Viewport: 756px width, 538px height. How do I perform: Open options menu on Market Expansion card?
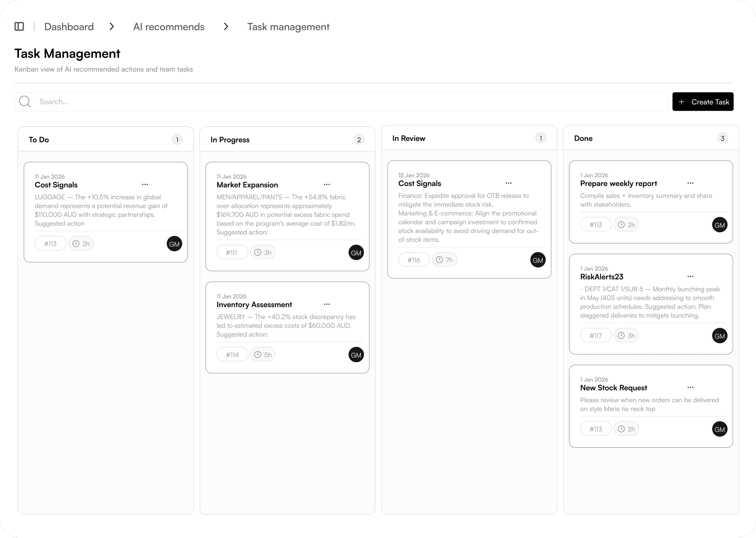pos(327,184)
